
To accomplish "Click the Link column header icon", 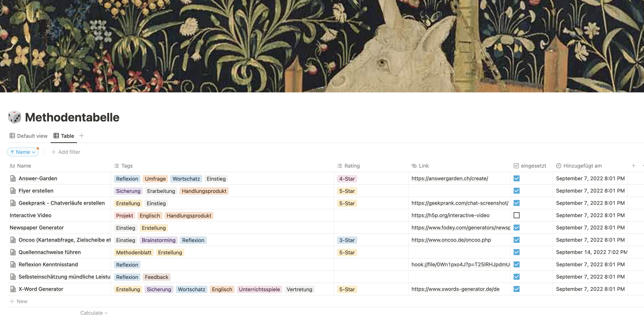I will (414, 166).
